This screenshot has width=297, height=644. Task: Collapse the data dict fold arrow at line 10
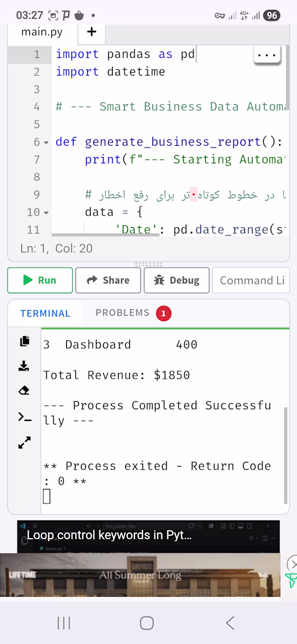click(46, 213)
